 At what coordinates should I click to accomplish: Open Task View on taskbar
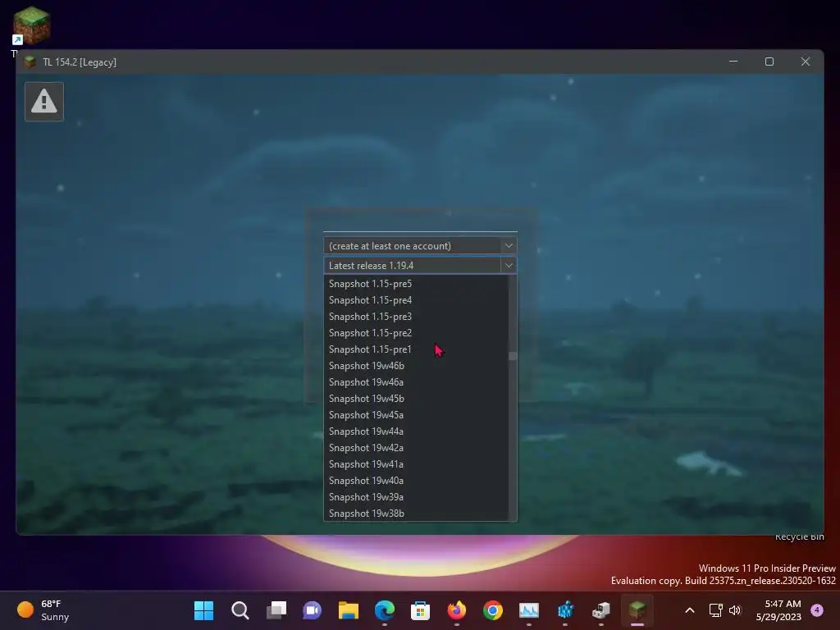tap(276, 610)
